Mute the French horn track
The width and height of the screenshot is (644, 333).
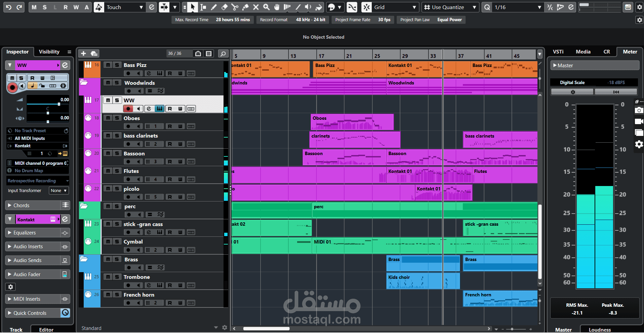[x=108, y=295]
